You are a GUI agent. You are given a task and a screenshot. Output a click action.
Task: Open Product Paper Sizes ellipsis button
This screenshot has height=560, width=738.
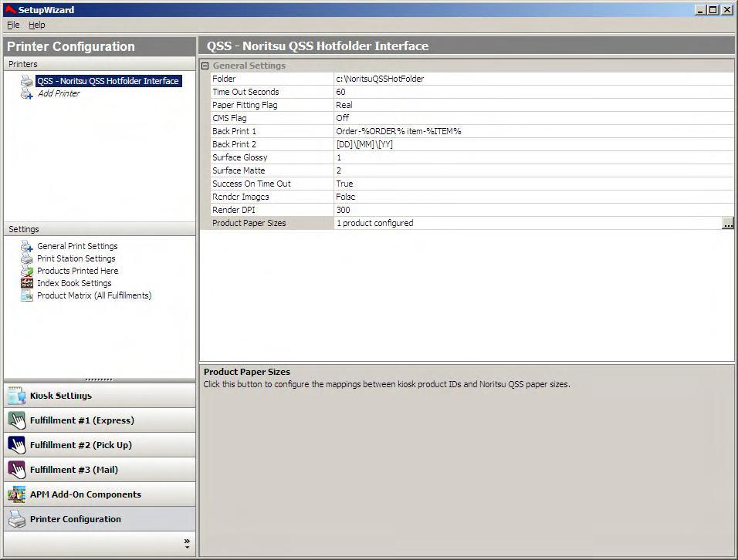click(728, 224)
